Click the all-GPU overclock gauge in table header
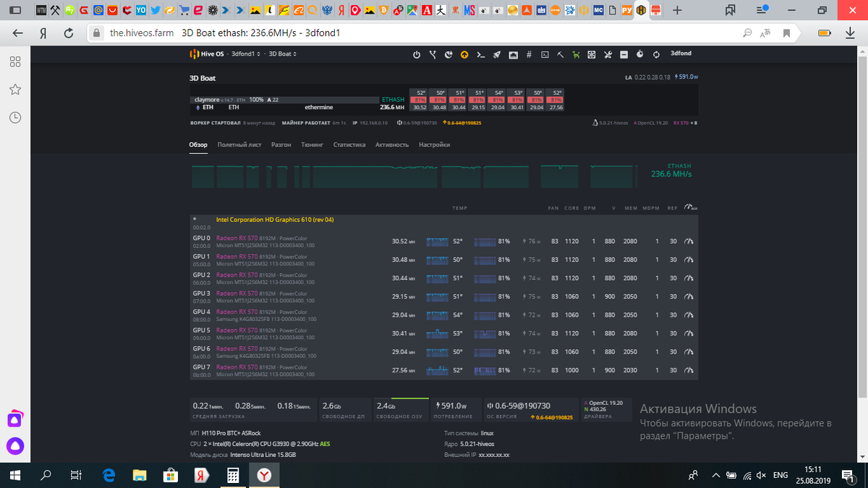This screenshot has width=868, height=488. point(691,207)
